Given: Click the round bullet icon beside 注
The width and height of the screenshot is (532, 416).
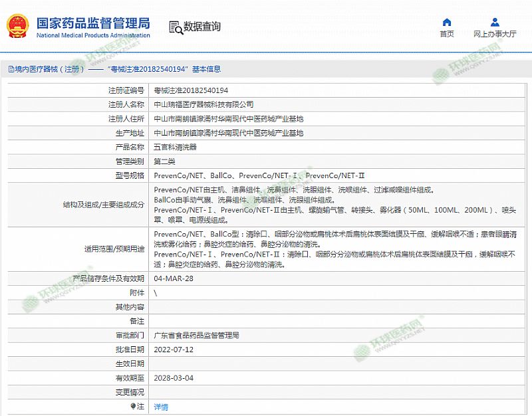Looking at the screenshot, I should pos(134,407).
